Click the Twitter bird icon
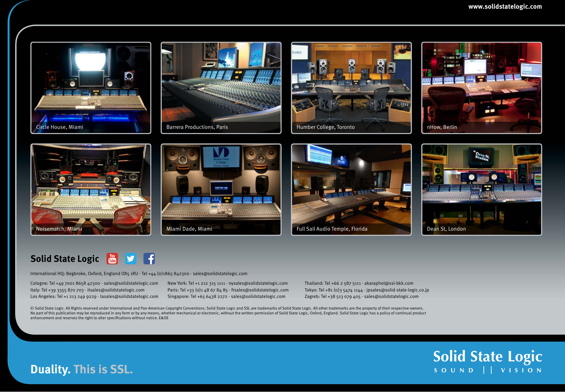 click(130, 259)
